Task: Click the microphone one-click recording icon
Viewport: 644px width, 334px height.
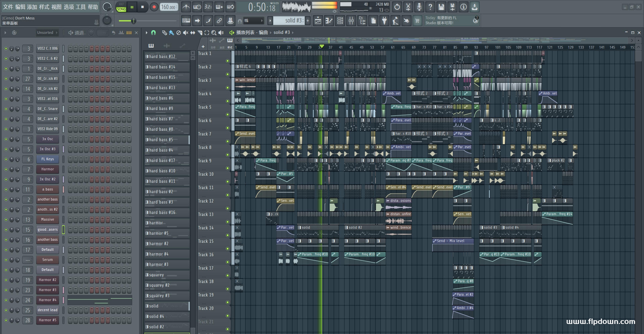Action: [419, 7]
